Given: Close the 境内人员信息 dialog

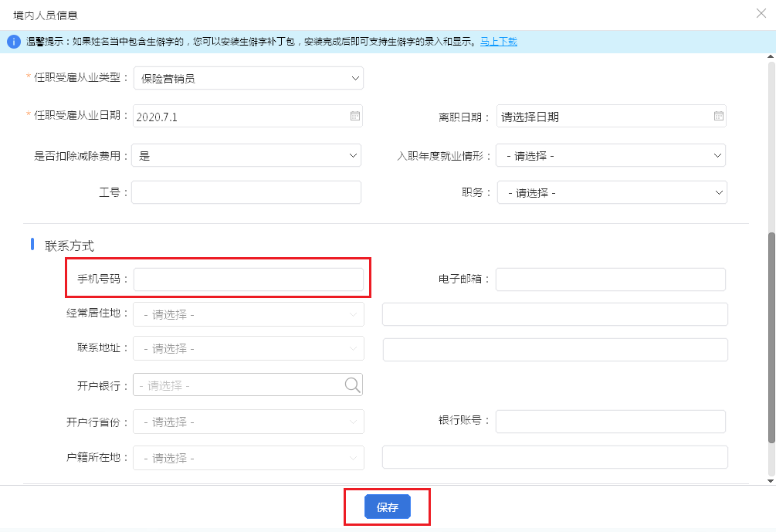Looking at the screenshot, I should click(761, 13).
